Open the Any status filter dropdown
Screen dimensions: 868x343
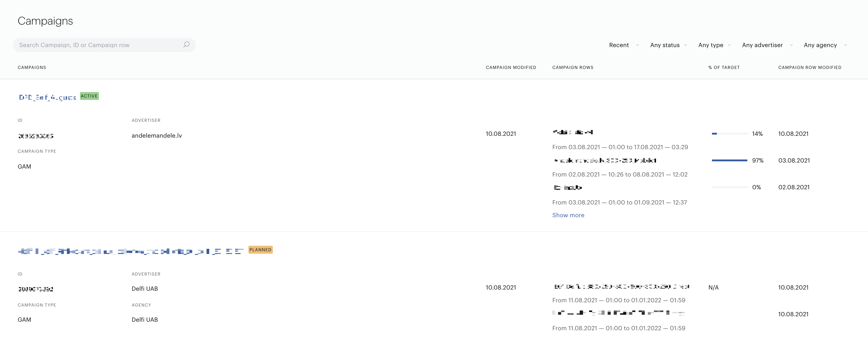click(x=668, y=45)
